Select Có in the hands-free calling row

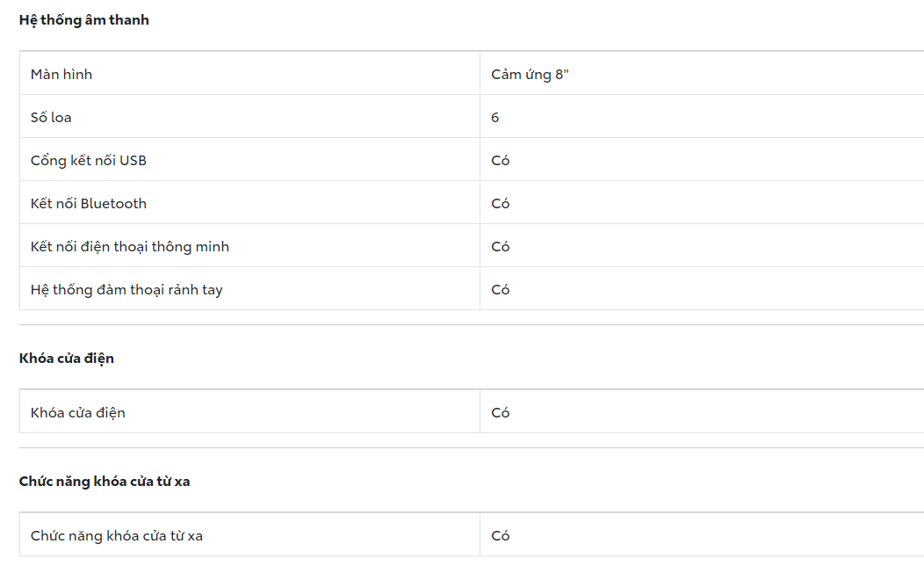point(501,290)
